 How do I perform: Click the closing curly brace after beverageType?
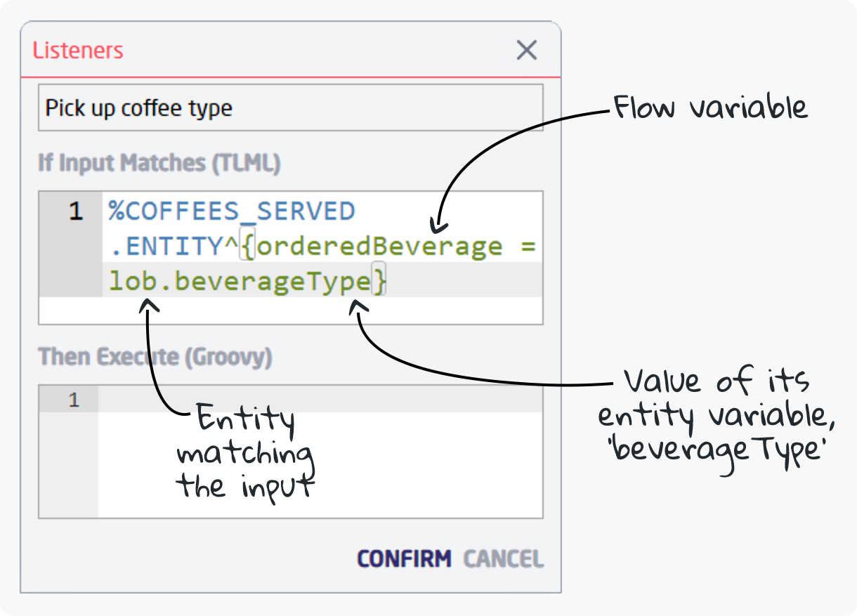[x=379, y=280]
